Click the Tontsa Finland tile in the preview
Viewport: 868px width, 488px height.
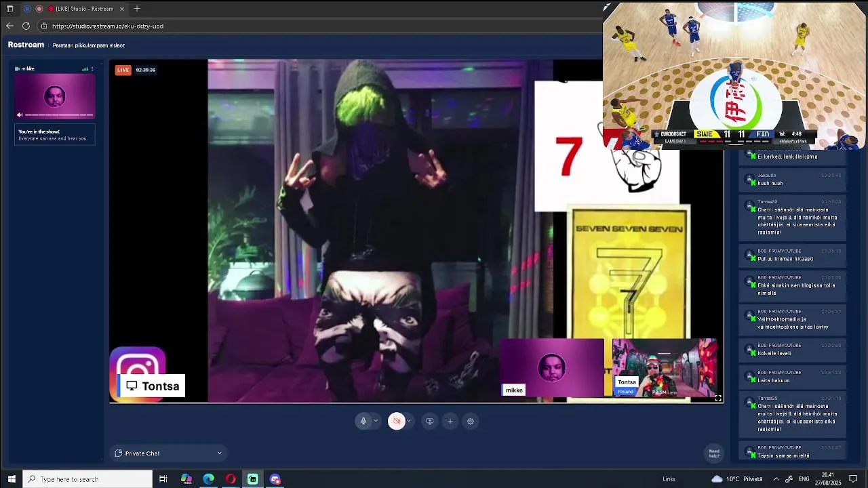(x=665, y=367)
